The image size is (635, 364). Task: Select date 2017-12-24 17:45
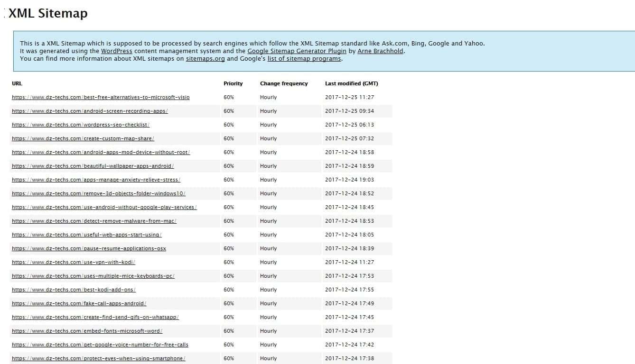349,317
